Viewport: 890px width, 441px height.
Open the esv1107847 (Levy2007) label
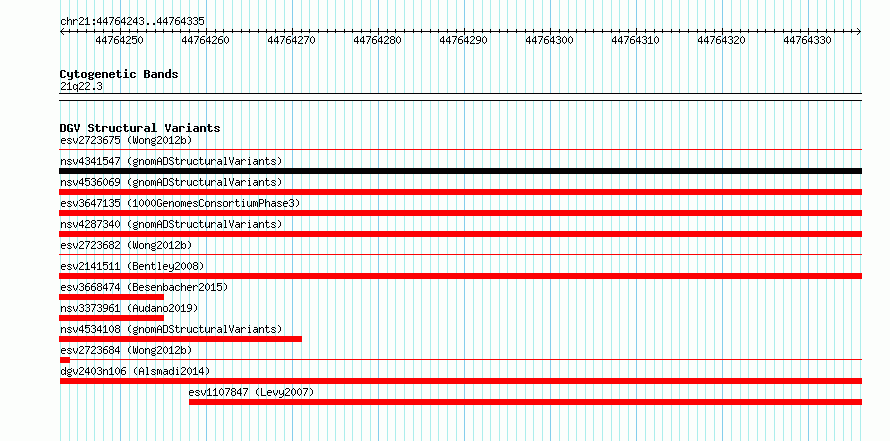click(x=251, y=392)
